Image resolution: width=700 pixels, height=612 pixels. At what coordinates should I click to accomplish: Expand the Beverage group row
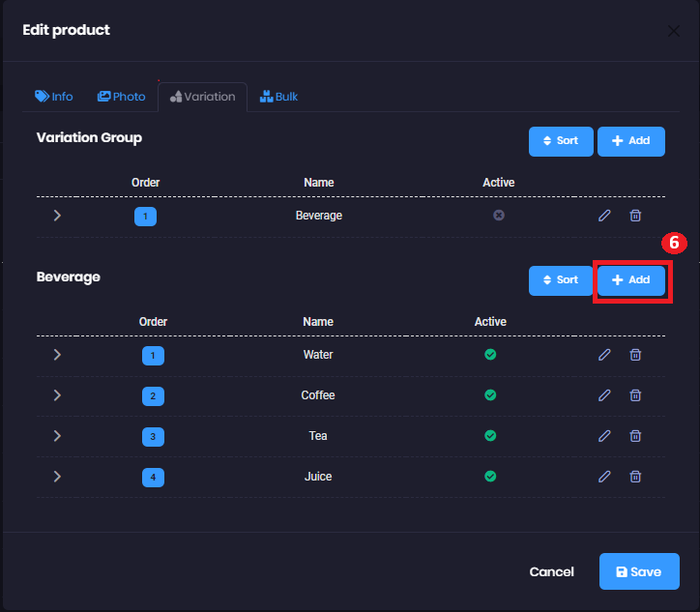tap(57, 216)
